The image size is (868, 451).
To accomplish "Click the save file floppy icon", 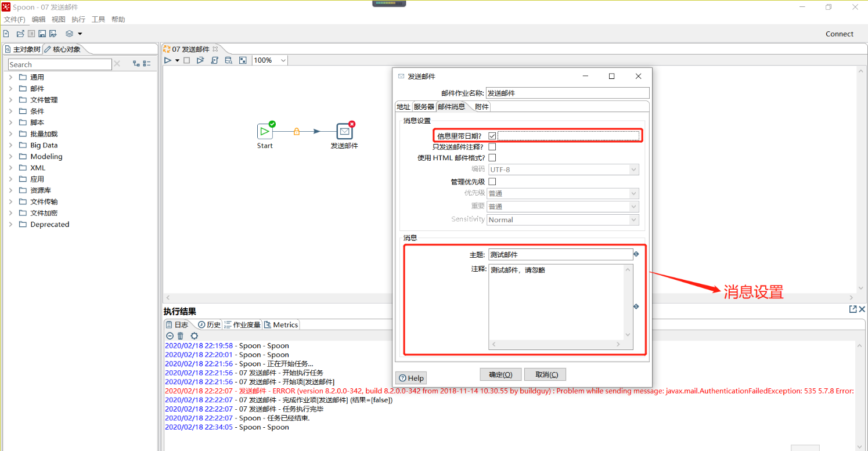I will 42,34.
